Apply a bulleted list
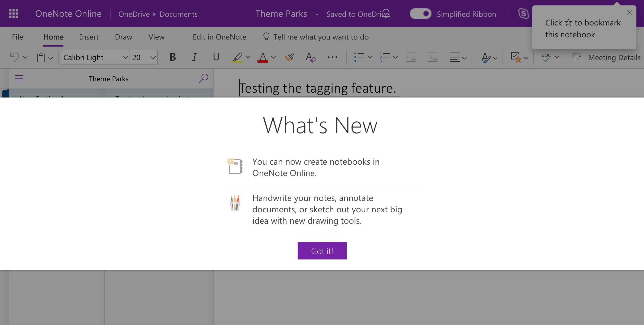Screen dimensions: 644x325 pyautogui.click(x=359, y=57)
